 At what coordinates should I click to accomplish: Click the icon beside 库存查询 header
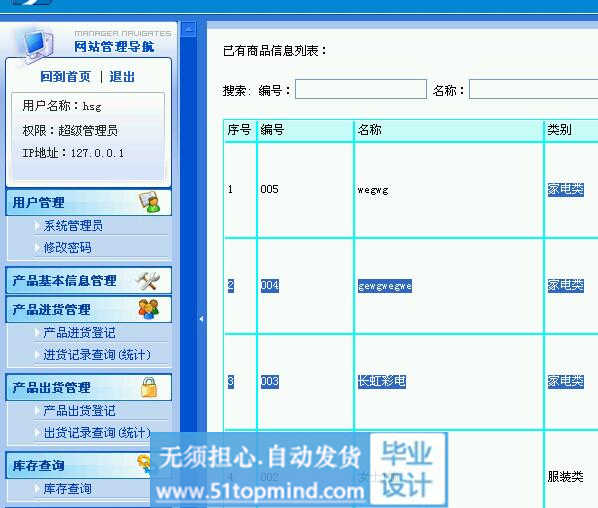click(145, 464)
